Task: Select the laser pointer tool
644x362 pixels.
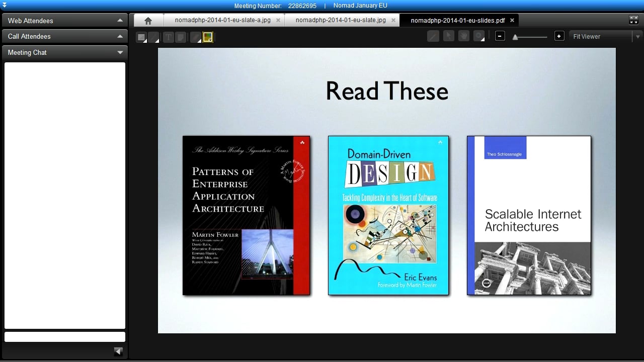Action: coord(433,36)
